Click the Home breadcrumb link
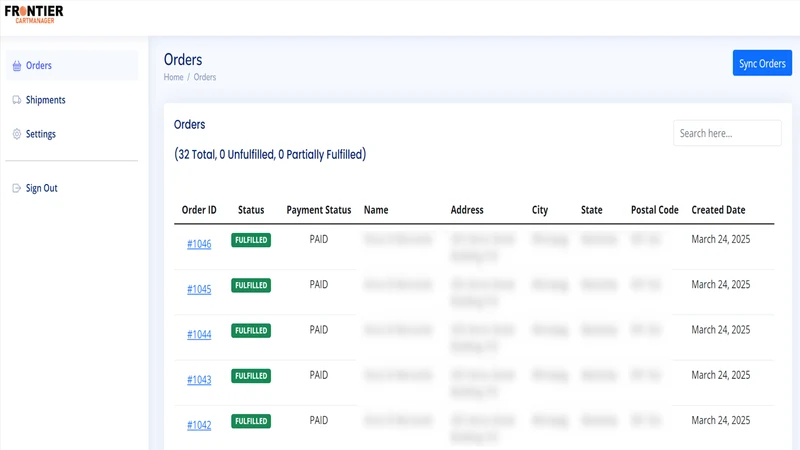 click(173, 77)
